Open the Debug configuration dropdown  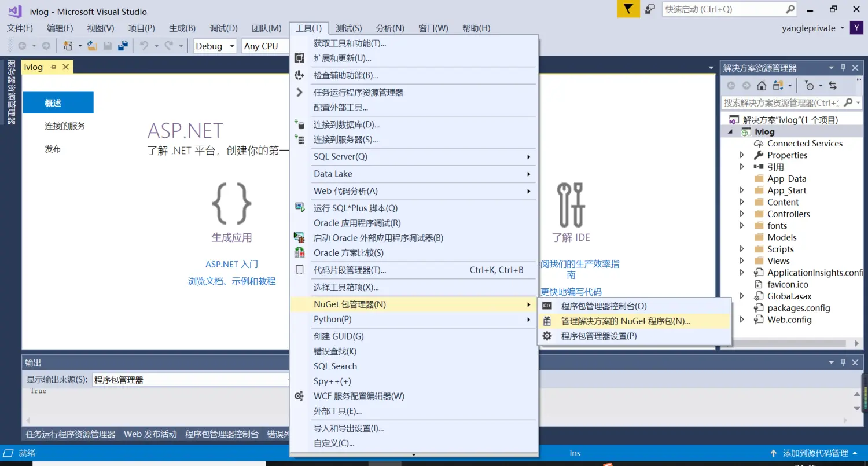215,46
